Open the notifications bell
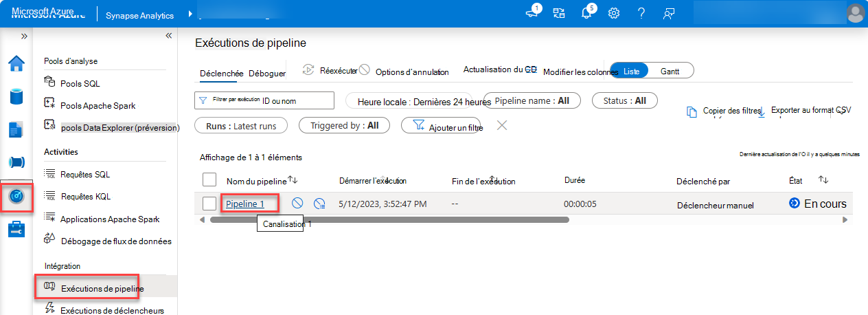Screen dimensions: 868x315 point(586,13)
